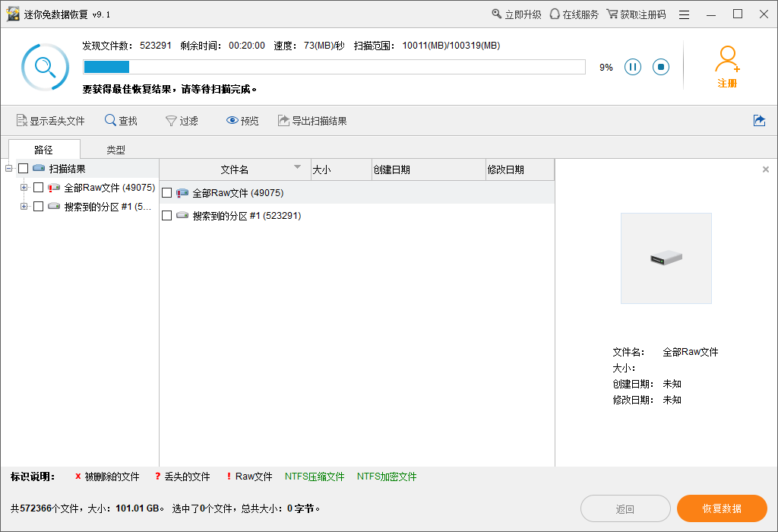Image resolution: width=778 pixels, height=532 pixels.
Task: Click the partition drive icon in the tree
Action: (54, 206)
